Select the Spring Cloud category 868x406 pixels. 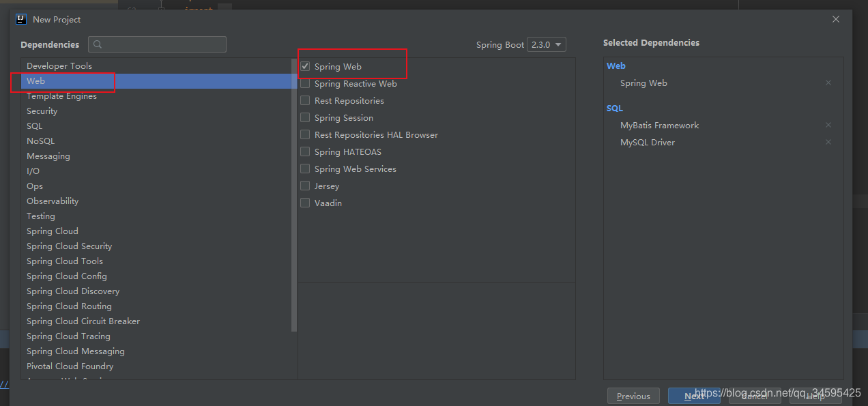click(x=156, y=231)
